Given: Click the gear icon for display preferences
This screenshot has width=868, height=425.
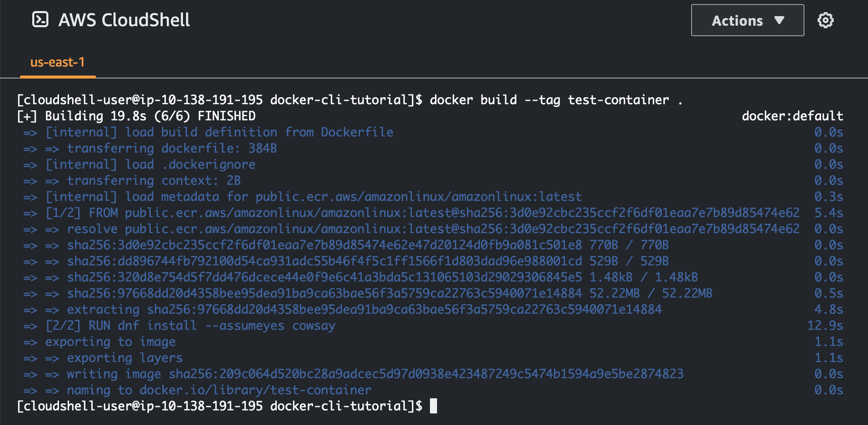Looking at the screenshot, I should (826, 20).
